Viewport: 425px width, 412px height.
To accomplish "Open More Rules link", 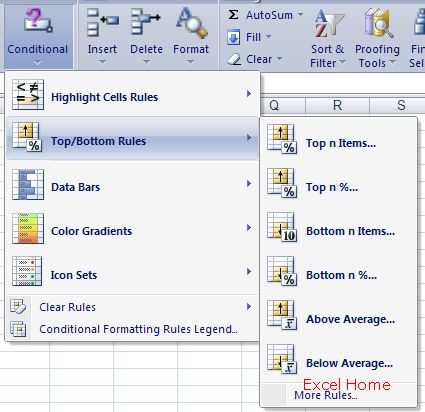I will (x=326, y=395).
